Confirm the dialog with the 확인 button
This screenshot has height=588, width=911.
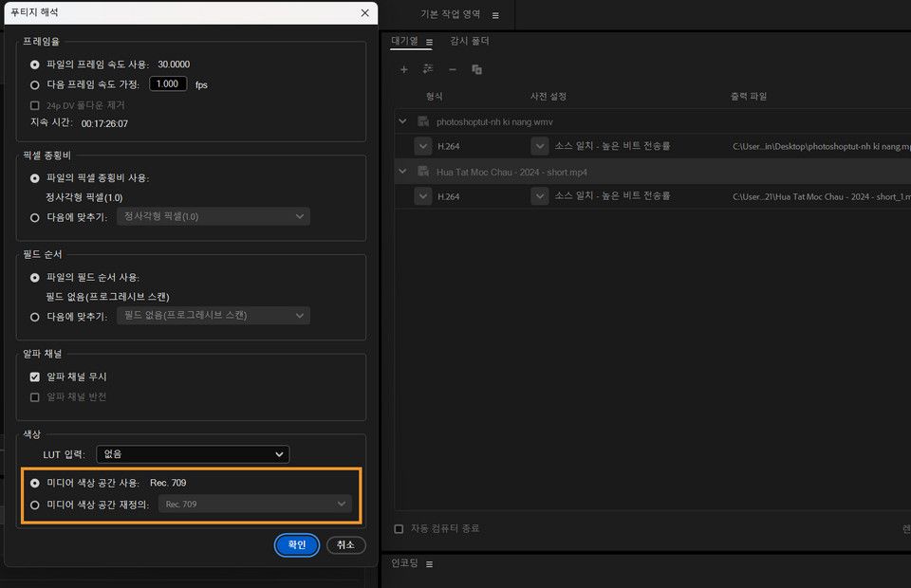click(296, 544)
